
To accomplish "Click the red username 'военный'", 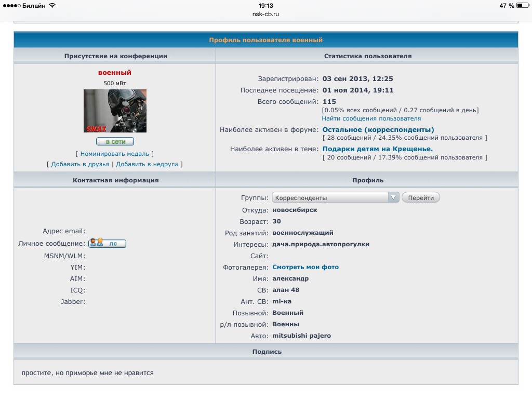I will [115, 73].
